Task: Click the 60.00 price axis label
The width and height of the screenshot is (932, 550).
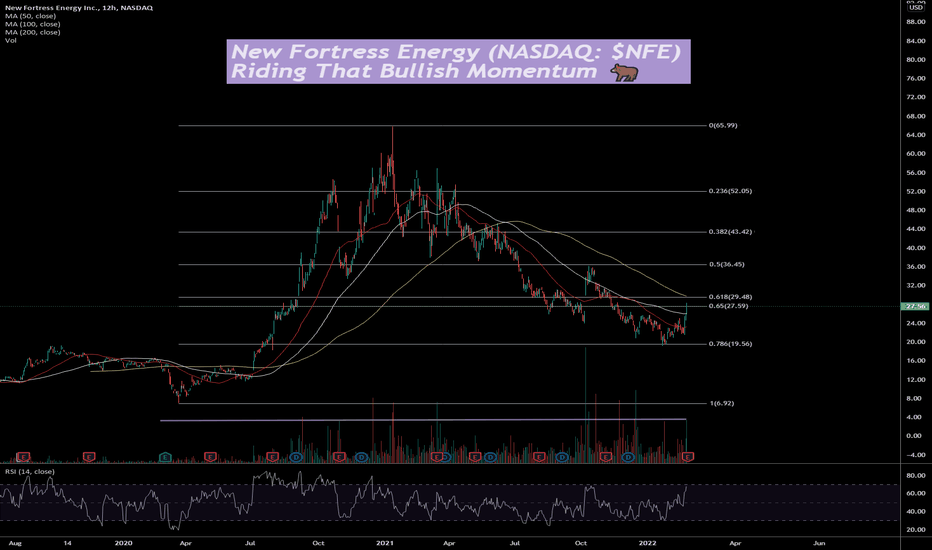Action: coord(916,153)
